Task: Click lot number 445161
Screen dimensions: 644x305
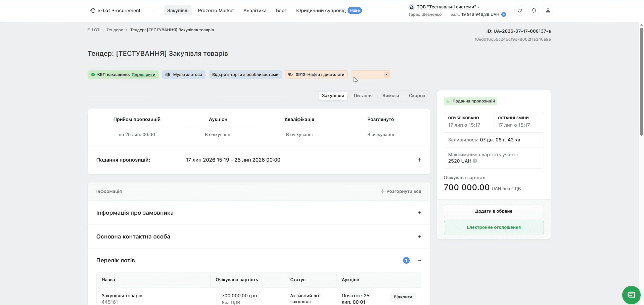Action: [110, 302]
